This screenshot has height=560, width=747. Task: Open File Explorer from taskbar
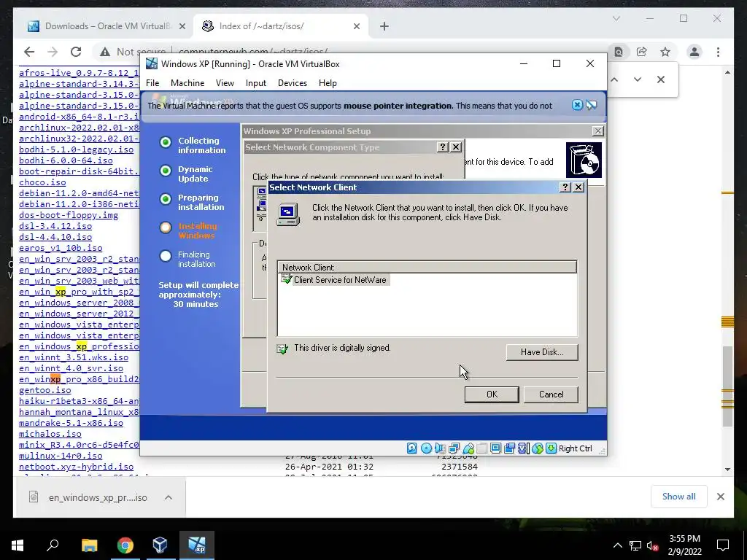[90, 545]
